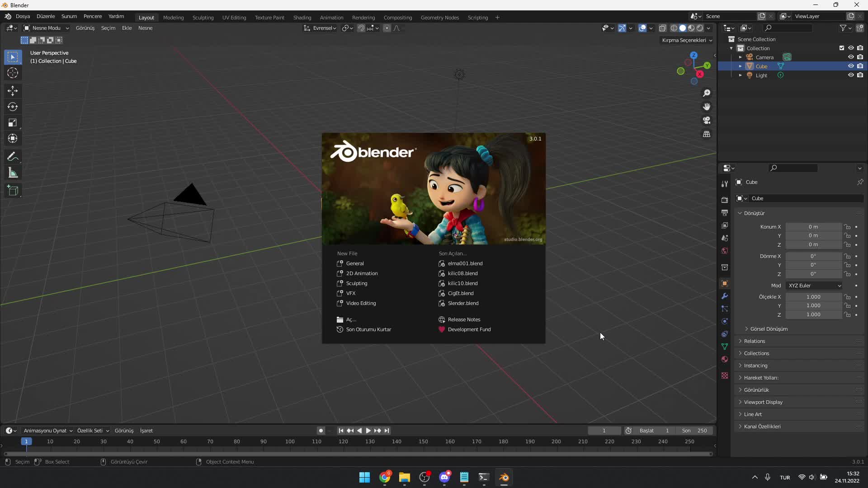Select Mod dropdown showing XYZ Euler
868x488 pixels.
coord(813,286)
